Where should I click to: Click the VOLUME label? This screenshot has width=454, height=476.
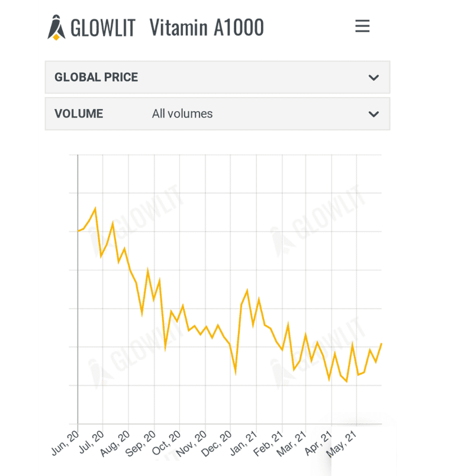(x=79, y=114)
